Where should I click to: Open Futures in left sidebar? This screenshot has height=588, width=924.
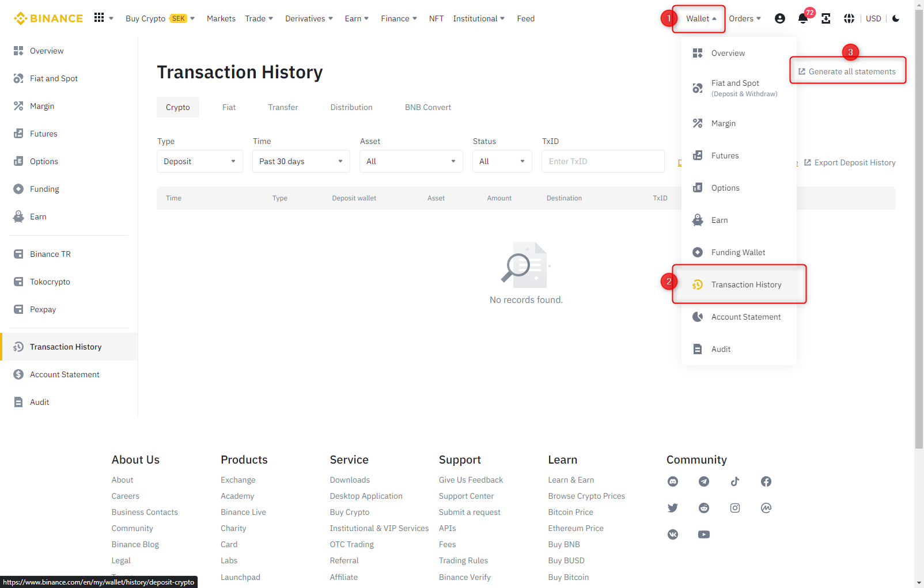pyautogui.click(x=69, y=134)
